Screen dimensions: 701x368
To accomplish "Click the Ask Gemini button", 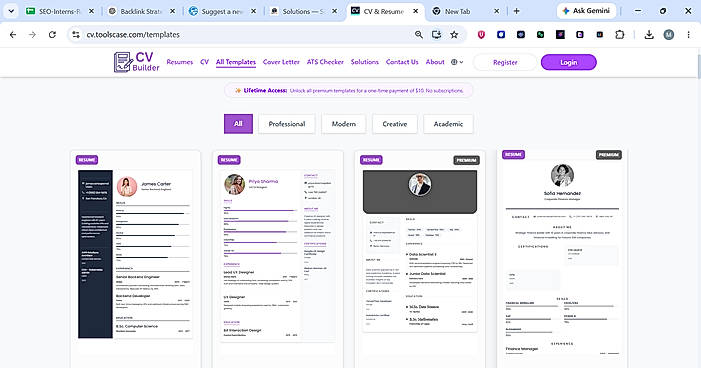I will (x=586, y=11).
